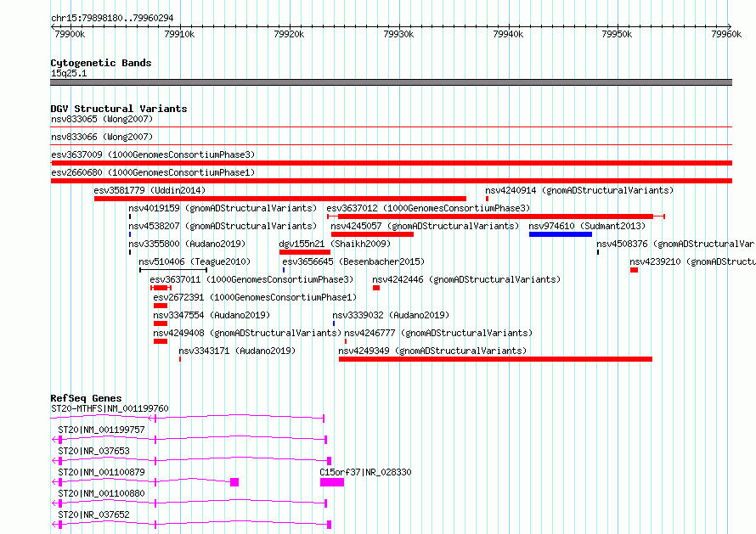Click the nsv3343171 (Audano2019) label
The width and height of the screenshot is (756, 534).
tap(237, 351)
